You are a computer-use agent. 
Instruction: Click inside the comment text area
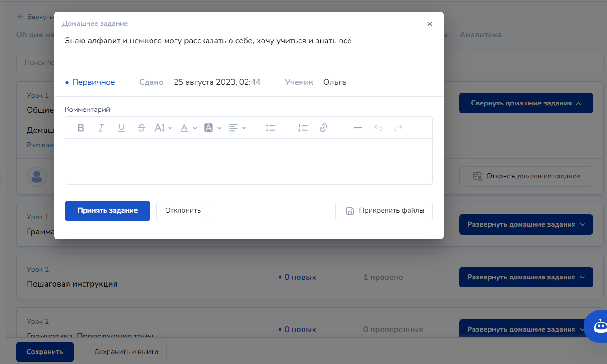(248, 161)
